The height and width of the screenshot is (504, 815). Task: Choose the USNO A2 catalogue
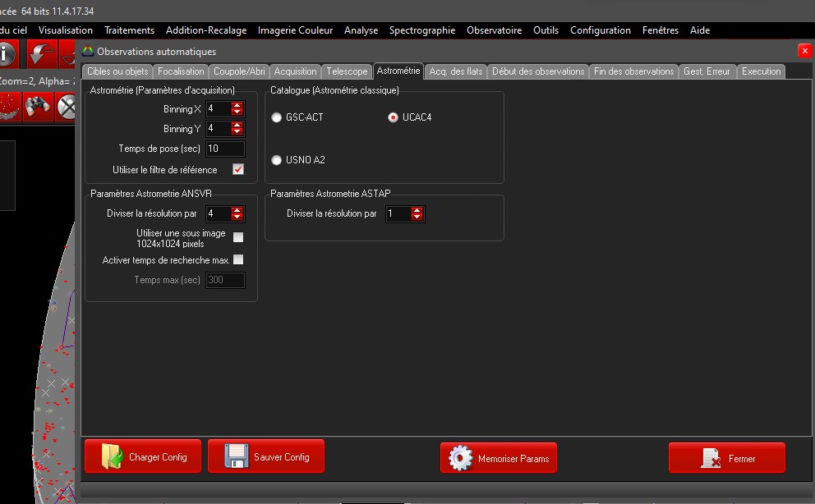pyautogui.click(x=276, y=160)
